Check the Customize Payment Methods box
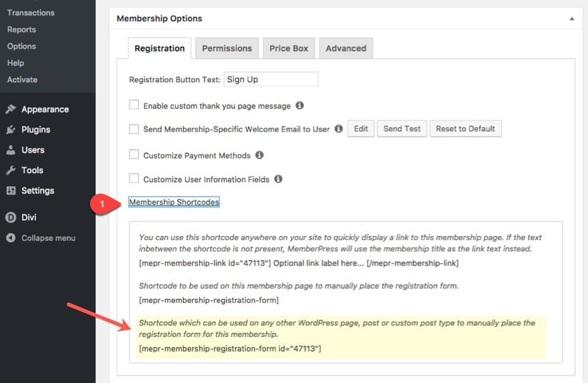 coord(134,155)
